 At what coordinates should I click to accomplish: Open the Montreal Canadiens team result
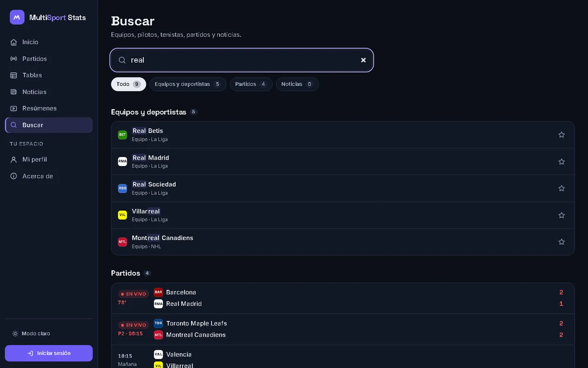pos(343,242)
